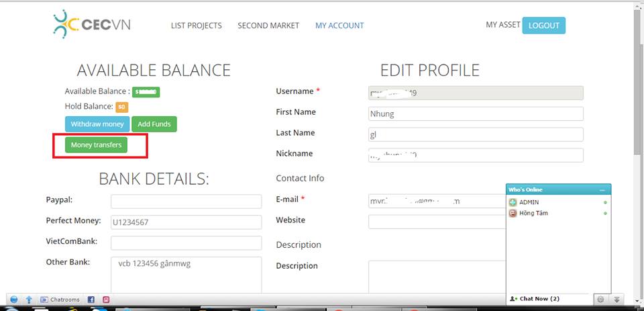This screenshot has width=644, height=311.
Task: Click the Username field
Action: point(476,93)
